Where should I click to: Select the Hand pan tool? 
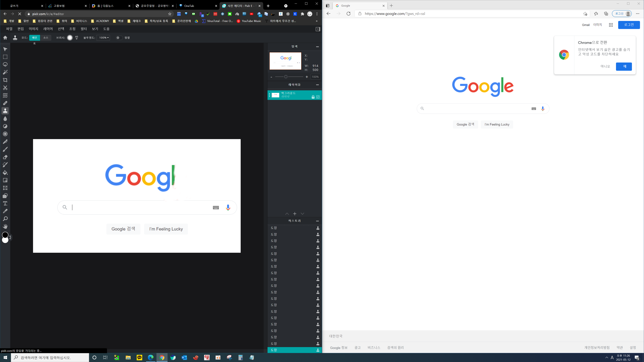point(5,226)
